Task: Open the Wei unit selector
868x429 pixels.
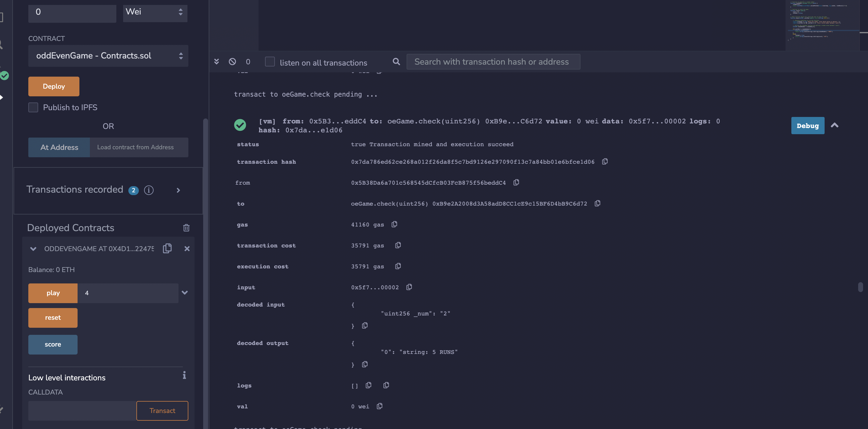Action: coord(155,12)
